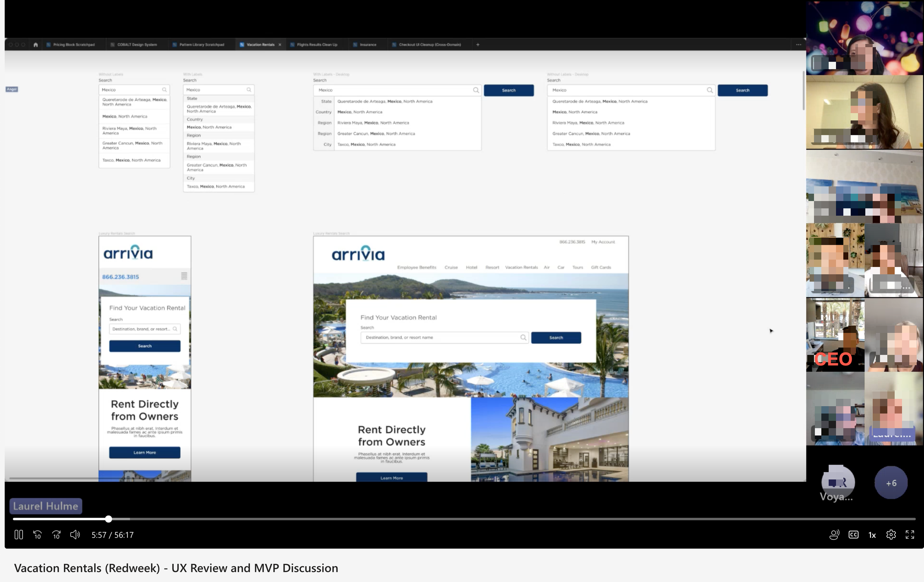Expand the +6 more participants
The height and width of the screenshot is (582, 924).
point(891,483)
